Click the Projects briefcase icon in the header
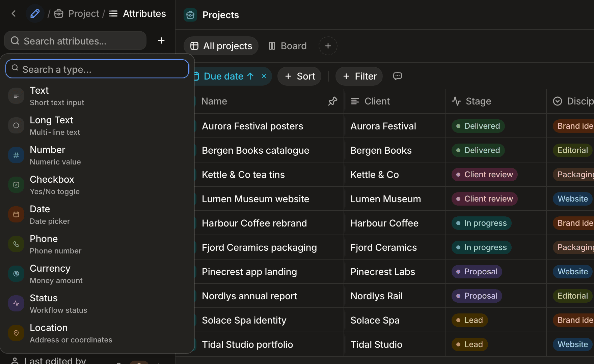The height and width of the screenshot is (364, 594). (x=190, y=15)
